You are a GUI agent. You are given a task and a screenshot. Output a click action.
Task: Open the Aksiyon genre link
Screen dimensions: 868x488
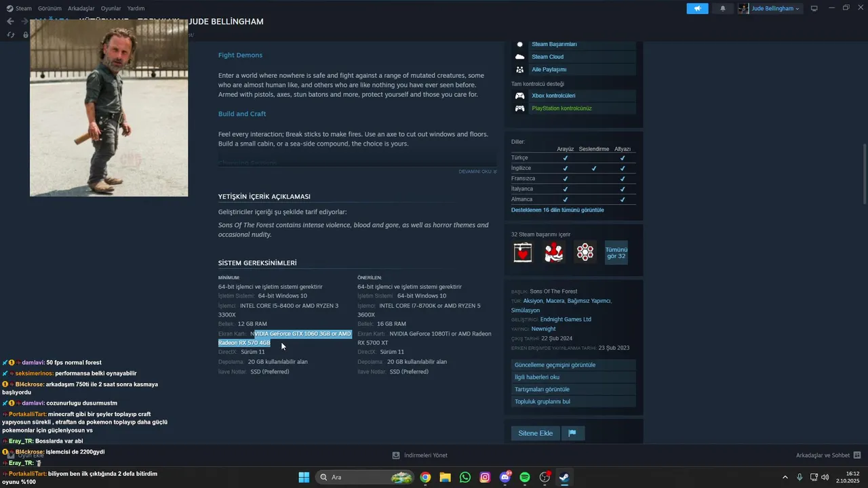pos(533,301)
